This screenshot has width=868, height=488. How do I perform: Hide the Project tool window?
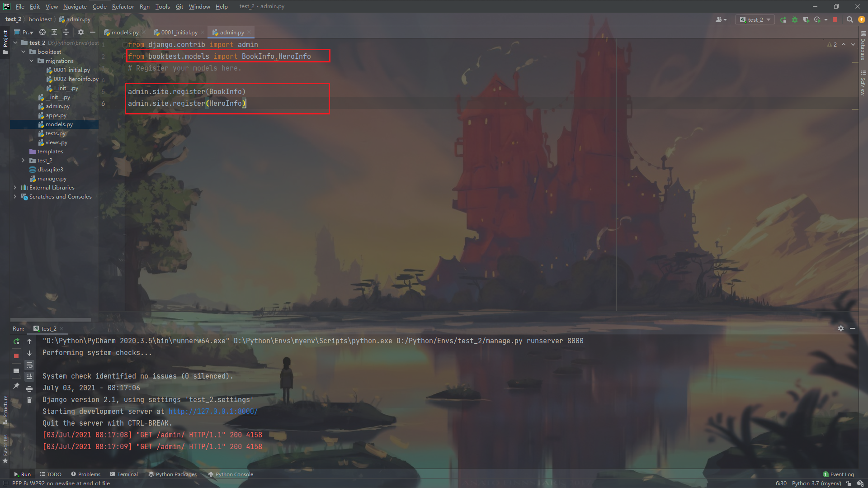point(93,32)
